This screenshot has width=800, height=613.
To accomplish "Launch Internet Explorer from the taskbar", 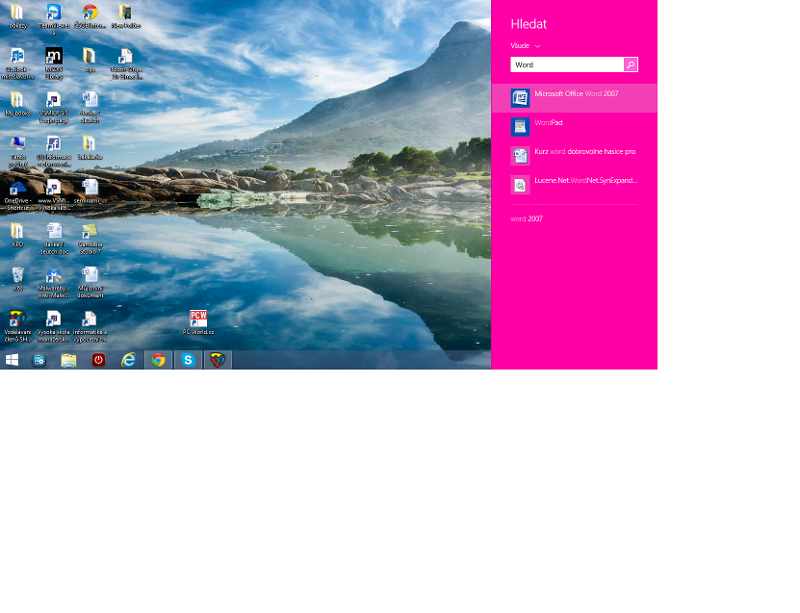I will (x=128, y=360).
